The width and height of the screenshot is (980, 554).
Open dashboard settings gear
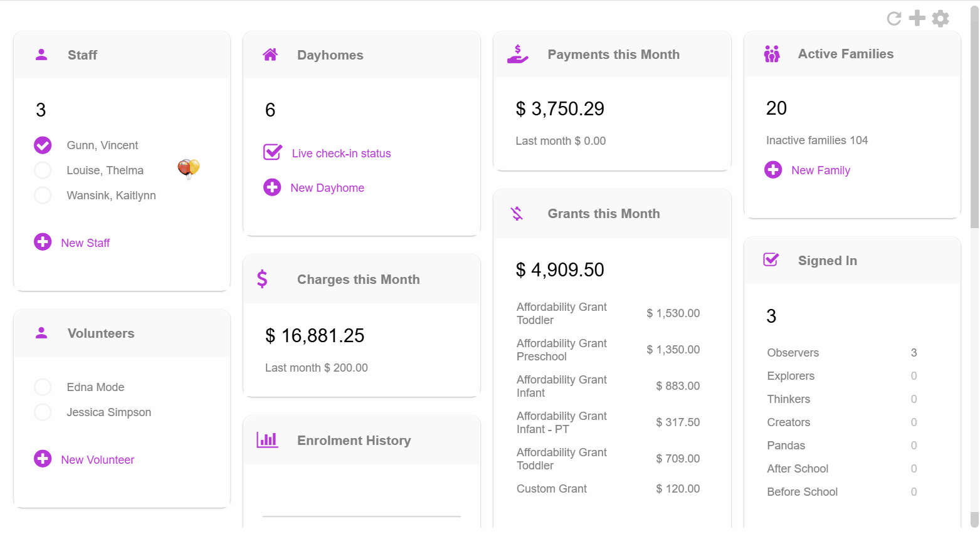(940, 19)
